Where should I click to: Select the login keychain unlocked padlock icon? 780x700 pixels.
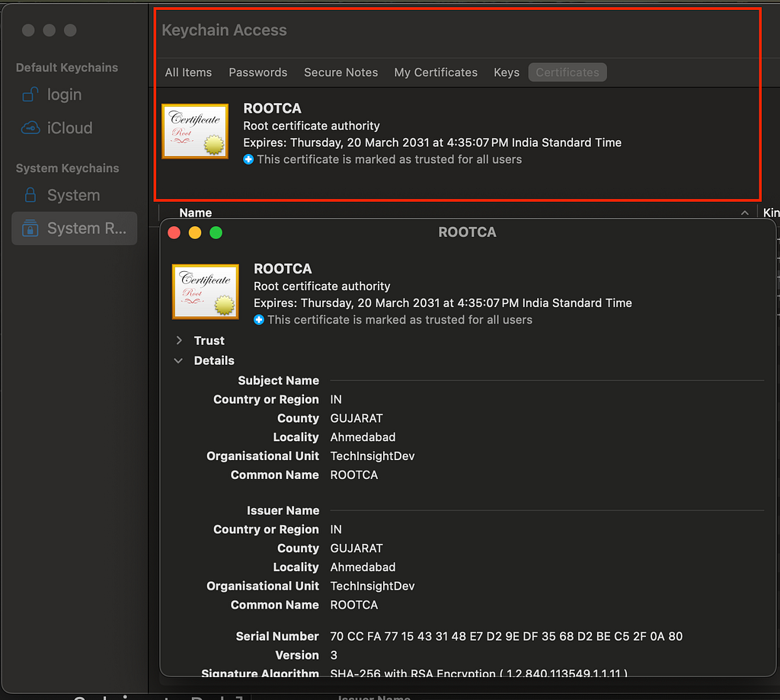30,94
